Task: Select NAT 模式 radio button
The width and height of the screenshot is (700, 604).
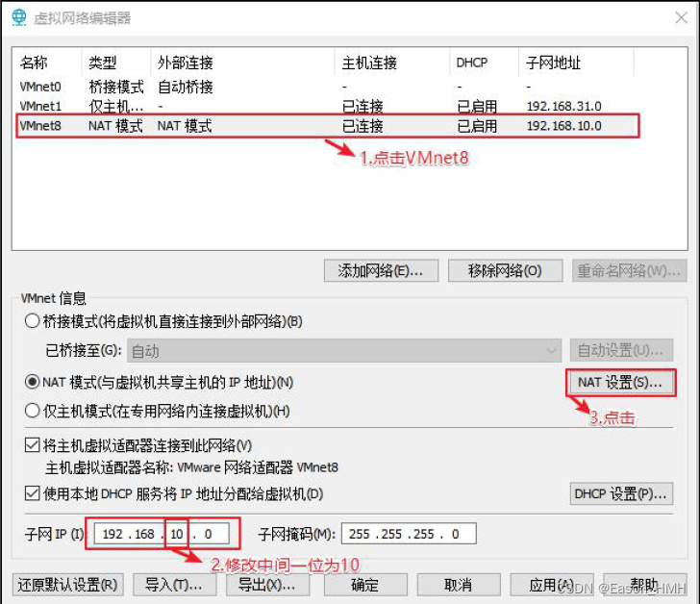Action: coord(32,382)
